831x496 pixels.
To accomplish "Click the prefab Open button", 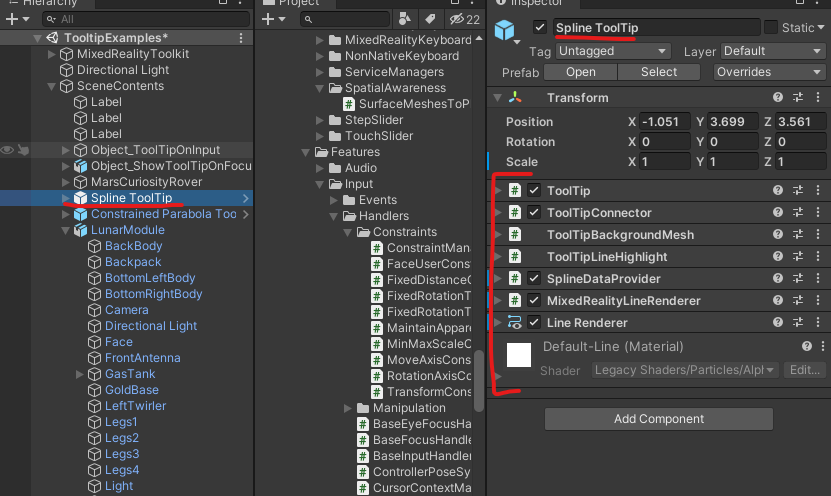I will [x=580, y=72].
